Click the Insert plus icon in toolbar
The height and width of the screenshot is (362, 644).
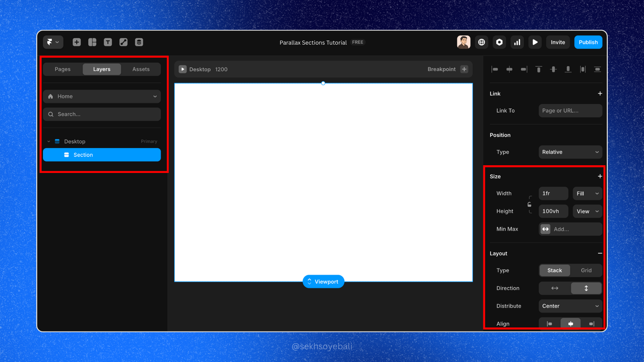pyautogui.click(x=77, y=42)
